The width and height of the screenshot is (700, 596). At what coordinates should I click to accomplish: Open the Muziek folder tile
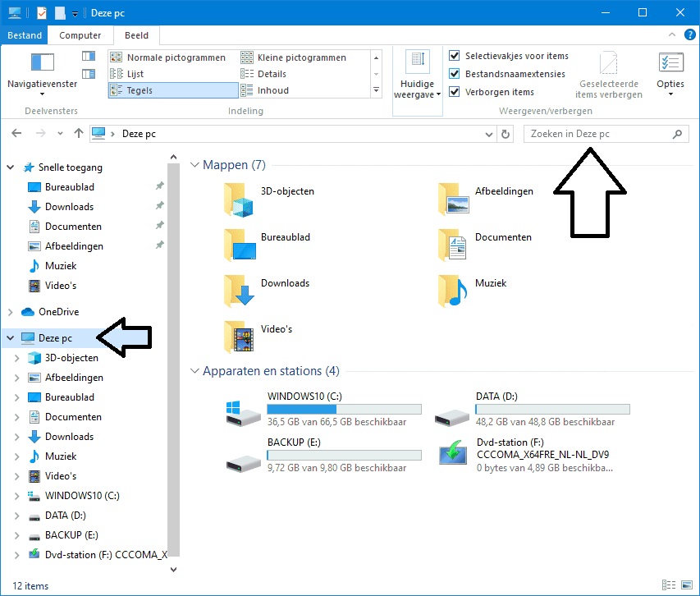(x=452, y=290)
